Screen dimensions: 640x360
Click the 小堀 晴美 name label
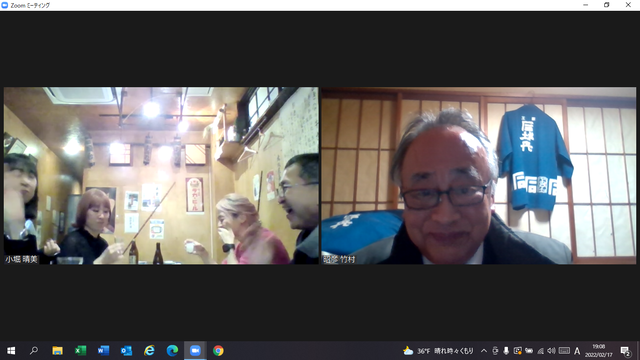[x=21, y=259]
